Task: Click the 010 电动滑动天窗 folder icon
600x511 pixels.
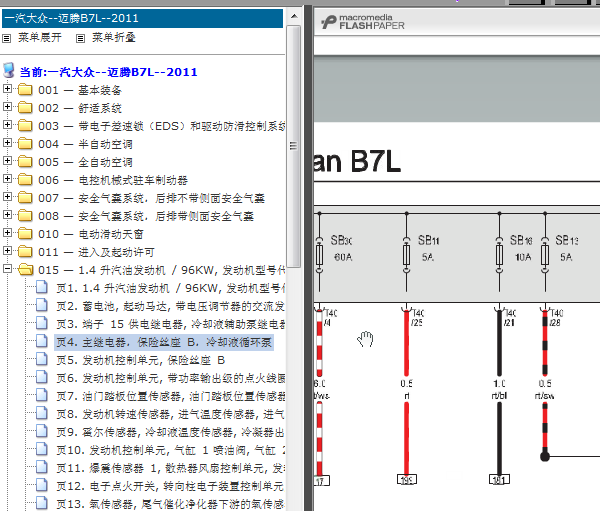Action: 25,233
